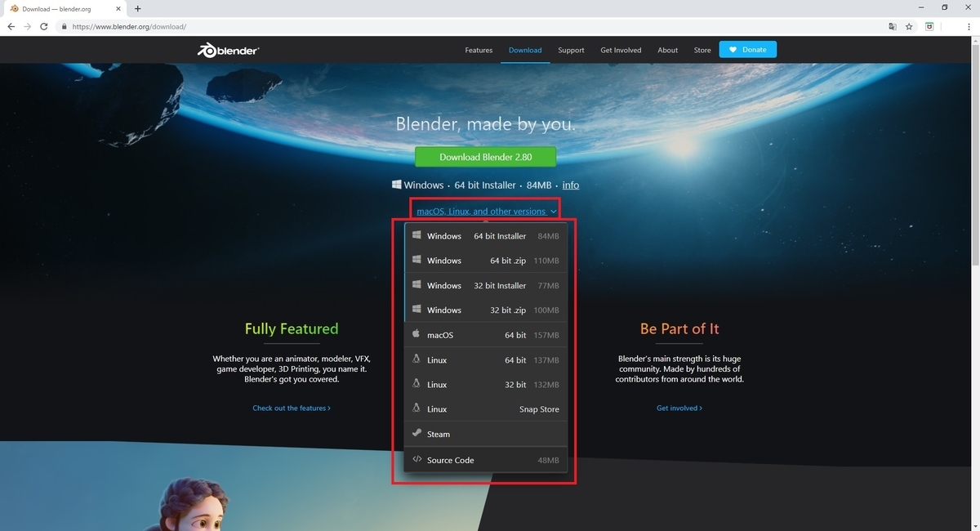Select Linux 32 bit 132MB download

coord(486,384)
